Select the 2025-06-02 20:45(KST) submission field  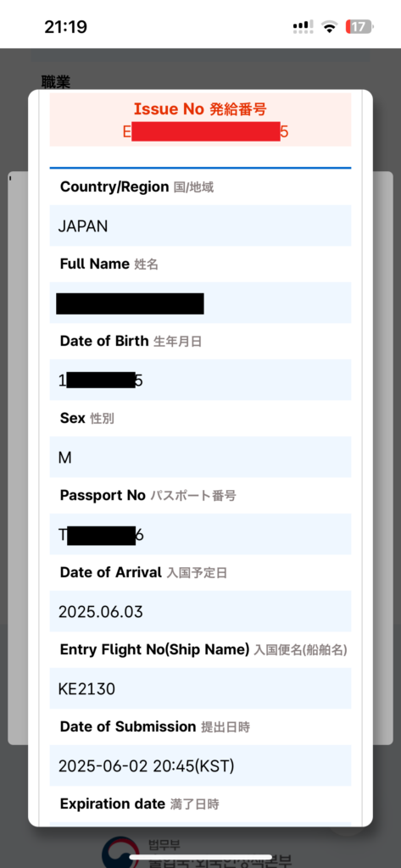pyautogui.click(x=200, y=765)
